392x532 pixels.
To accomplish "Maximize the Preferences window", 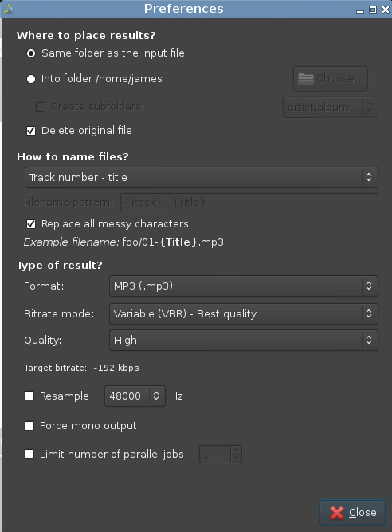I will (372, 10).
